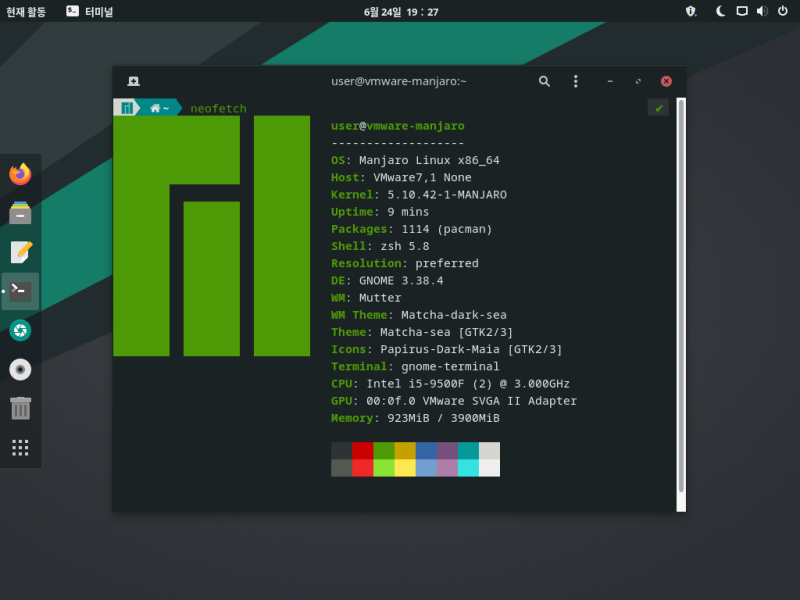Click the OS: Manjaro Linux line
800x600 pixels.
point(415,160)
